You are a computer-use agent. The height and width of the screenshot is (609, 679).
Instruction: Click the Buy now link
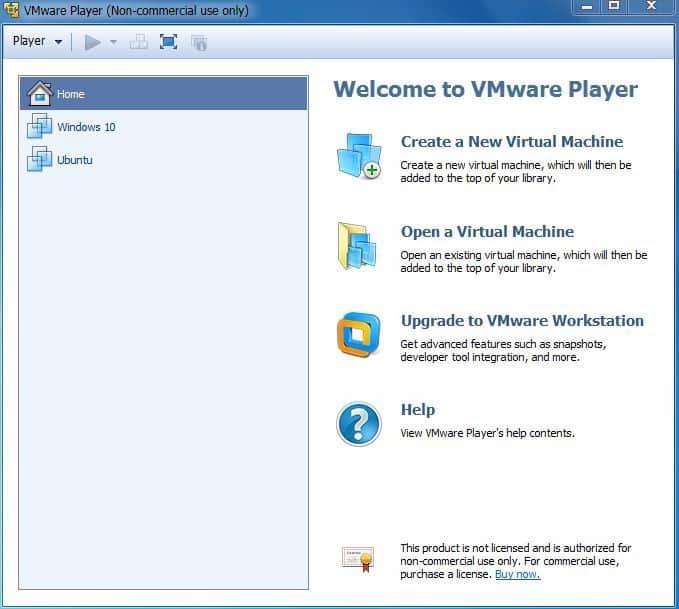(x=517, y=574)
